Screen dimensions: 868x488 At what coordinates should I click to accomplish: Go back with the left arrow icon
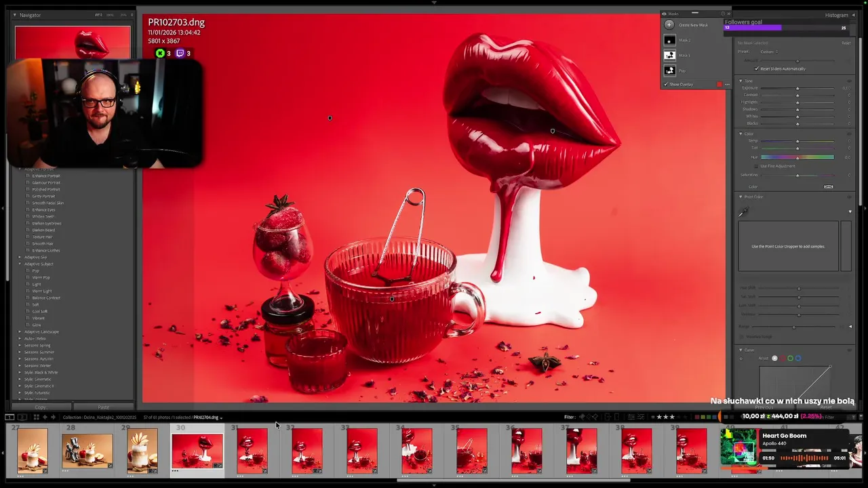(x=45, y=417)
